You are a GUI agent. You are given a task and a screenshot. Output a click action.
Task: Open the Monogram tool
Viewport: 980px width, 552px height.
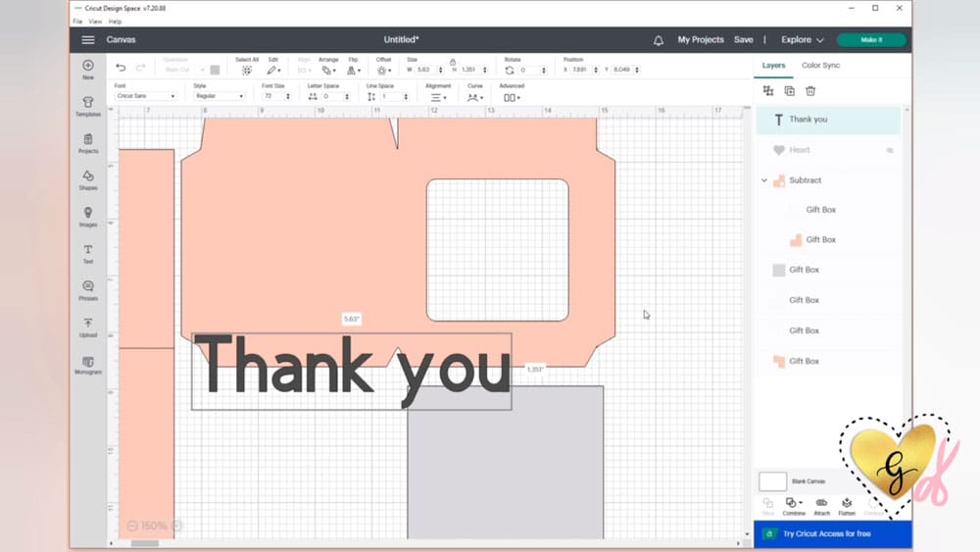click(x=88, y=365)
